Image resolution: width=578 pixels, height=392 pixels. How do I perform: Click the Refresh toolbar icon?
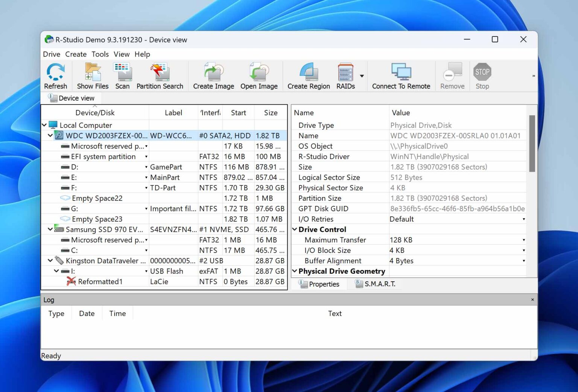click(x=55, y=75)
